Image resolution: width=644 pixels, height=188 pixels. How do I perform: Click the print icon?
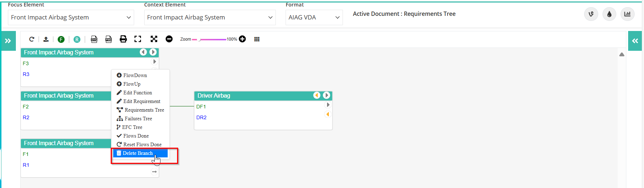click(123, 39)
